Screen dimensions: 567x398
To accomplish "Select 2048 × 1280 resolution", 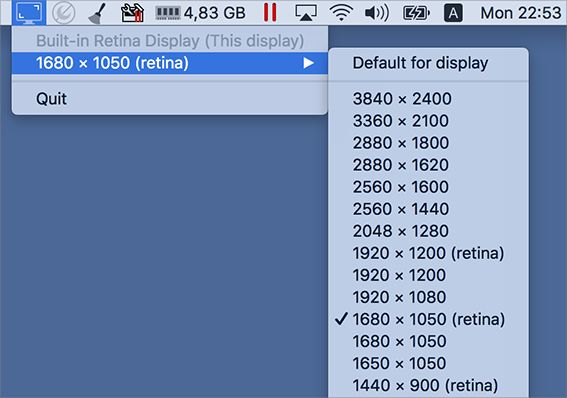I will 429,231.
